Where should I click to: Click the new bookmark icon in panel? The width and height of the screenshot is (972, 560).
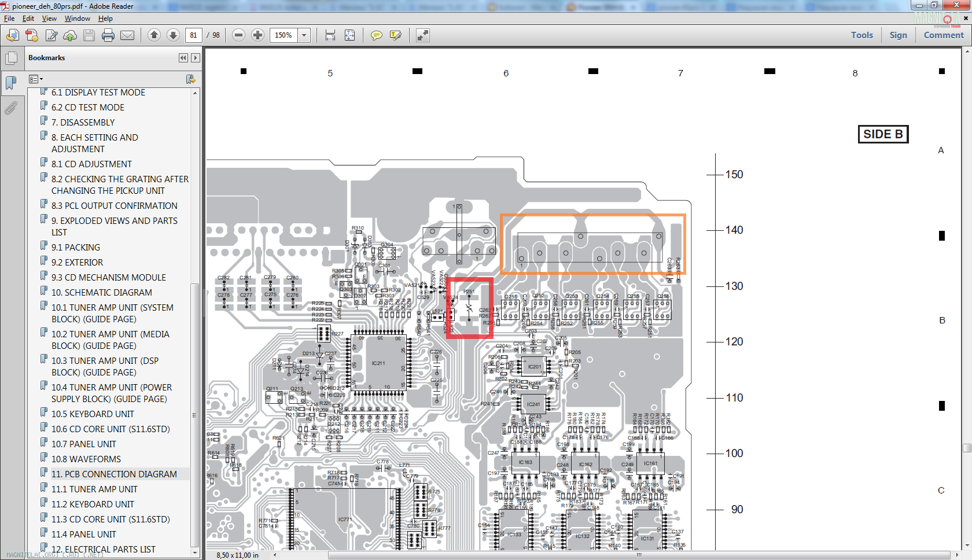click(x=190, y=79)
